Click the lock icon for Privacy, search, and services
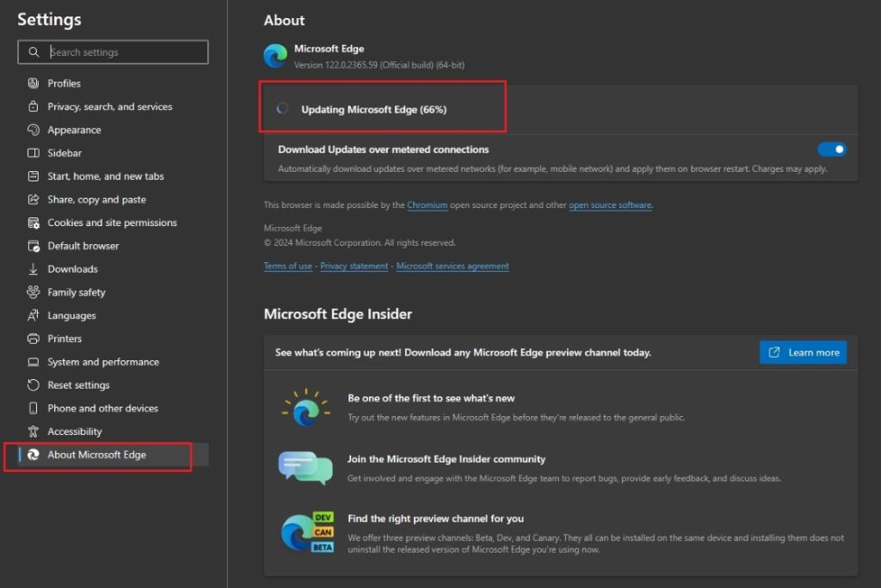The height and width of the screenshot is (588, 881). point(34,107)
